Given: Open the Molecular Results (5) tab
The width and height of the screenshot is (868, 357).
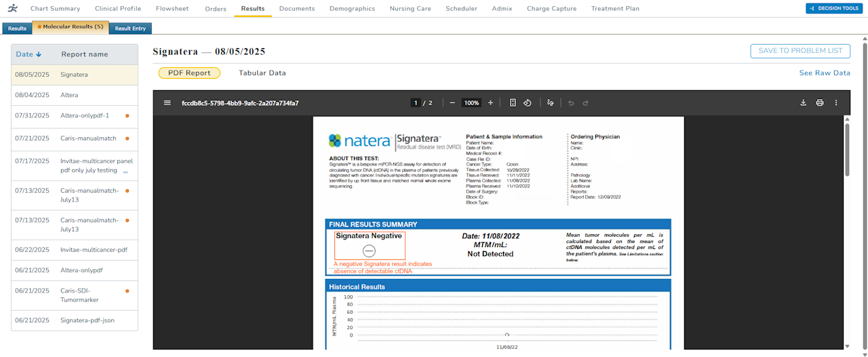Looking at the screenshot, I should 71,27.
